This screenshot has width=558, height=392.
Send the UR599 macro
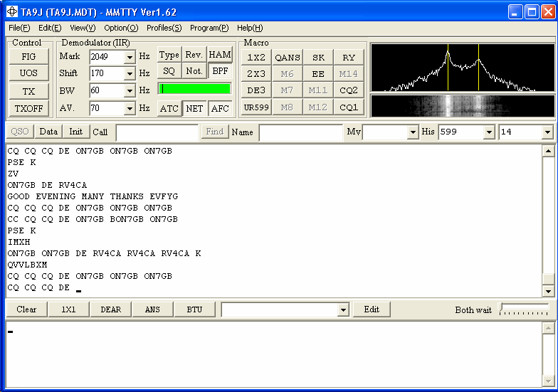coord(256,107)
